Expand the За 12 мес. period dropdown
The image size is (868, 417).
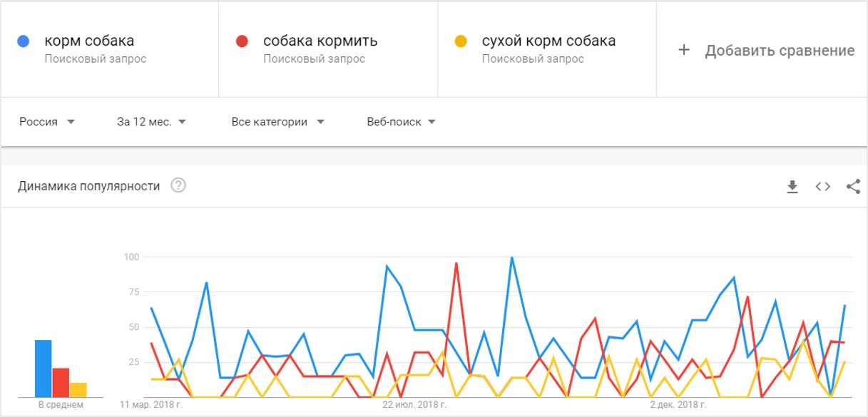point(151,122)
